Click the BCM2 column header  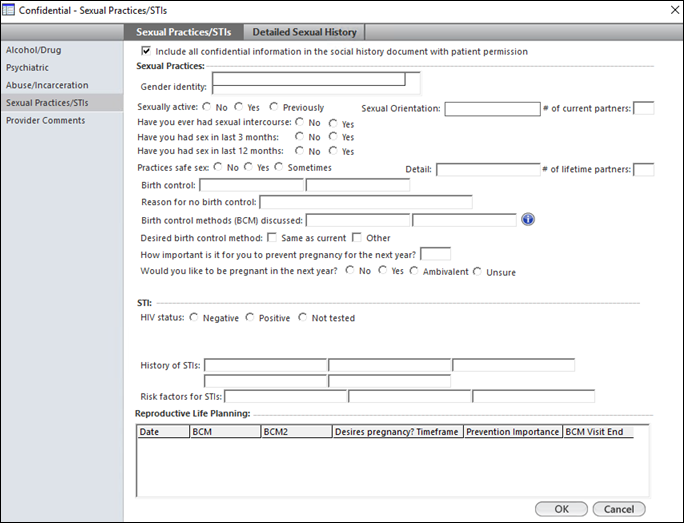[297, 432]
